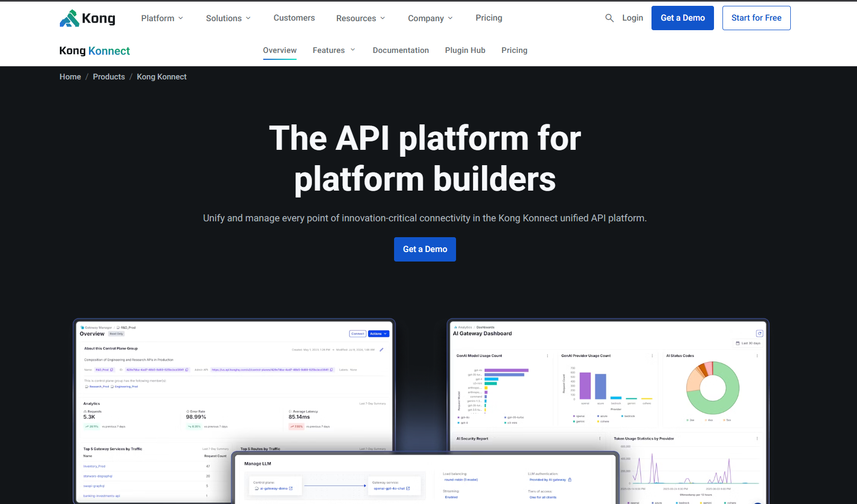Open AI Status Codes options menu
This screenshot has width=857, height=504.
pyautogui.click(x=757, y=356)
